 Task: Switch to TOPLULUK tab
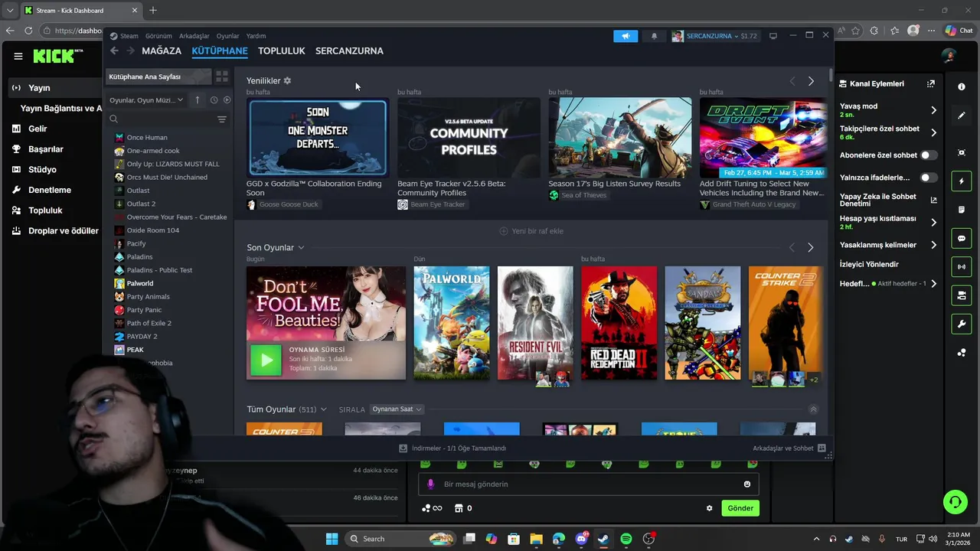(282, 51)
